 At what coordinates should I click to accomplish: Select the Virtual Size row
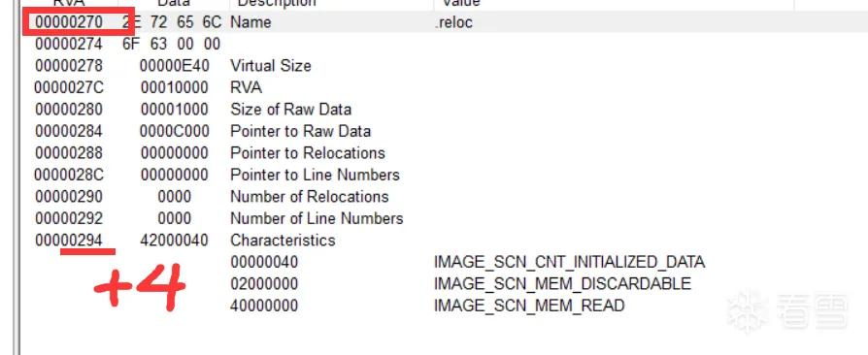click(x=444, y=66)
